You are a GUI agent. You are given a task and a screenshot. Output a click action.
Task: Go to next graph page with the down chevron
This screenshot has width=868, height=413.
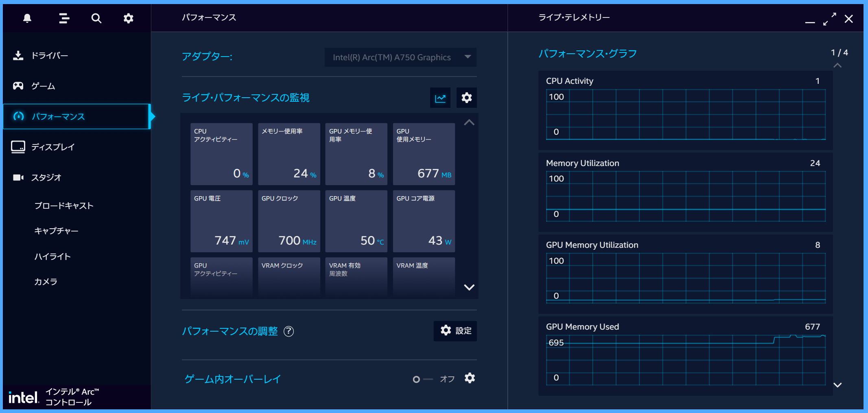click(x=837, y=385)
